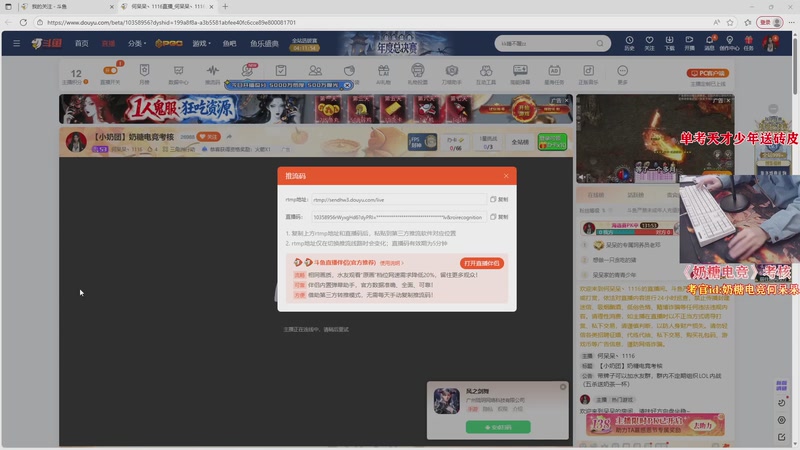Open 历史 watch history
This screenshot has width=800, height=450.
[x=630, y=43]
